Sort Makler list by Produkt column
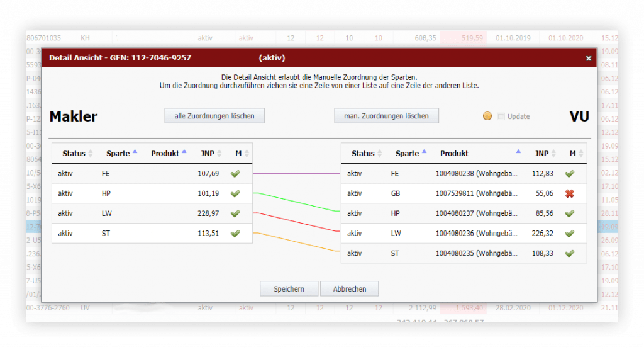 169,154
